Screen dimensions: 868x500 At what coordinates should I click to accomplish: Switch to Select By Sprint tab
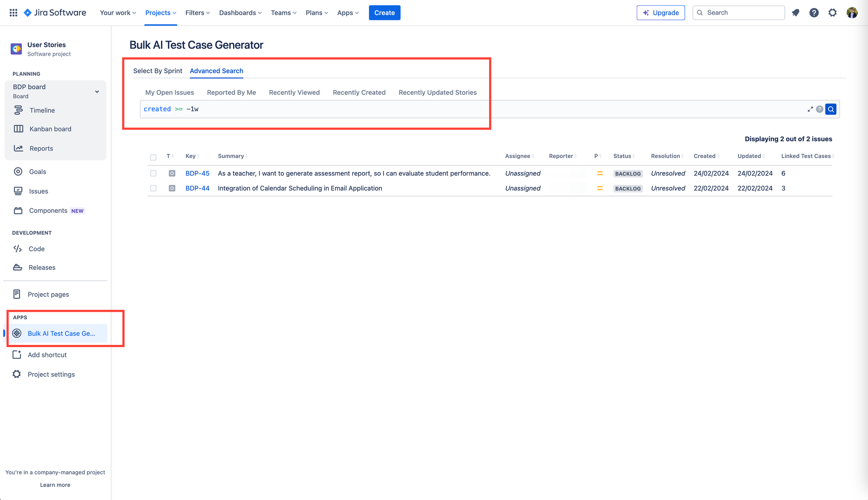(x=158, y=71)
